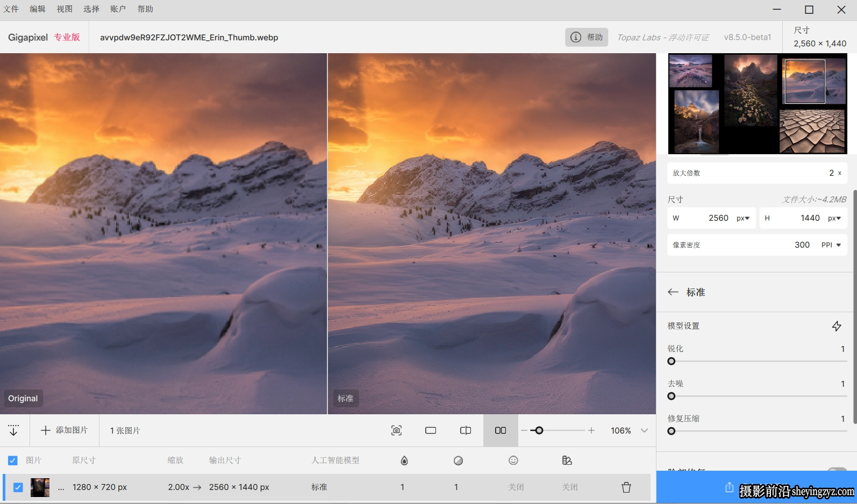The image size is (857, 504).
Task: Click the image row thumbnail
Action: [40, 487]
